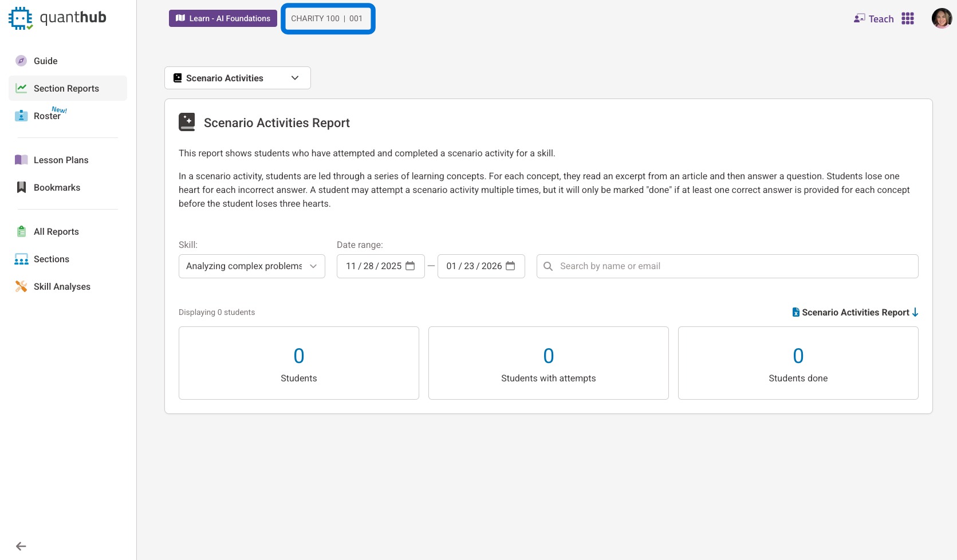Viewport: 957px width, 560px height.
Task: Open the Roster page
Action: 47,116
